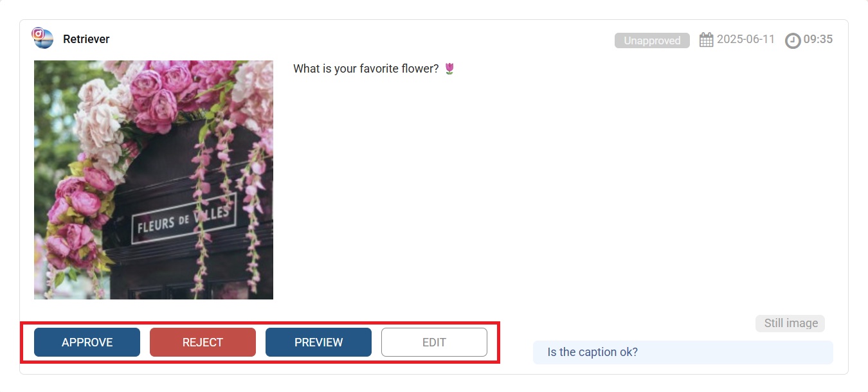Open the Retriever profile avatar
868x392 pixels.
[43, 39]
